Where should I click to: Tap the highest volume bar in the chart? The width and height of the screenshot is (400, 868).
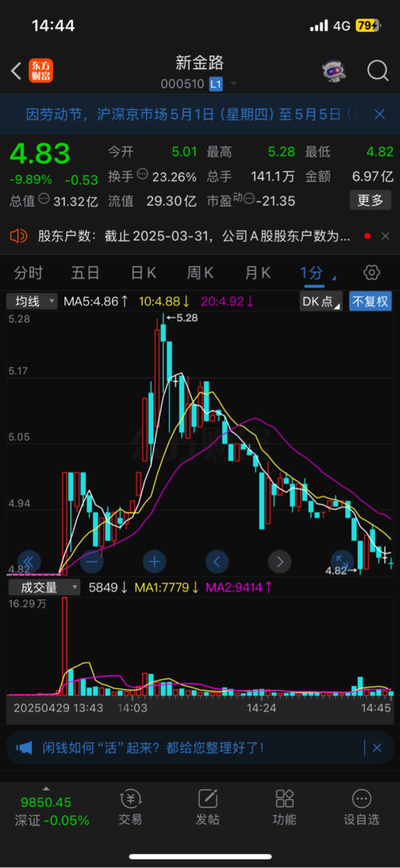(65, 646)
